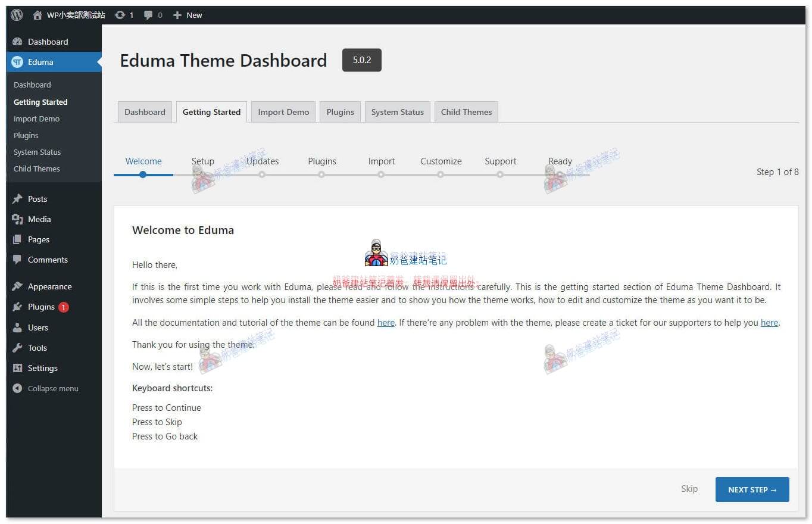
Task: Click the Skip link
Action: click(689, 489)
